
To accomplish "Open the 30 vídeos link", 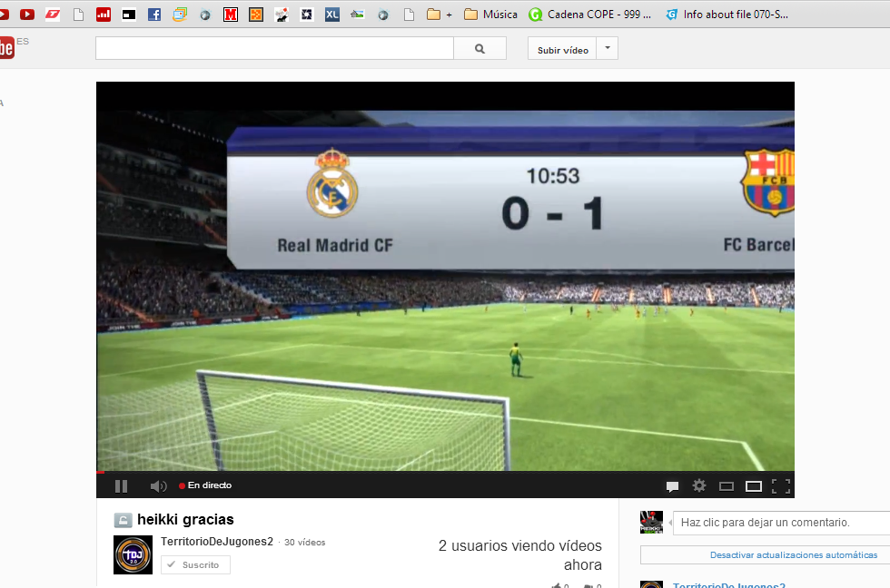I will tap(305, 543).
